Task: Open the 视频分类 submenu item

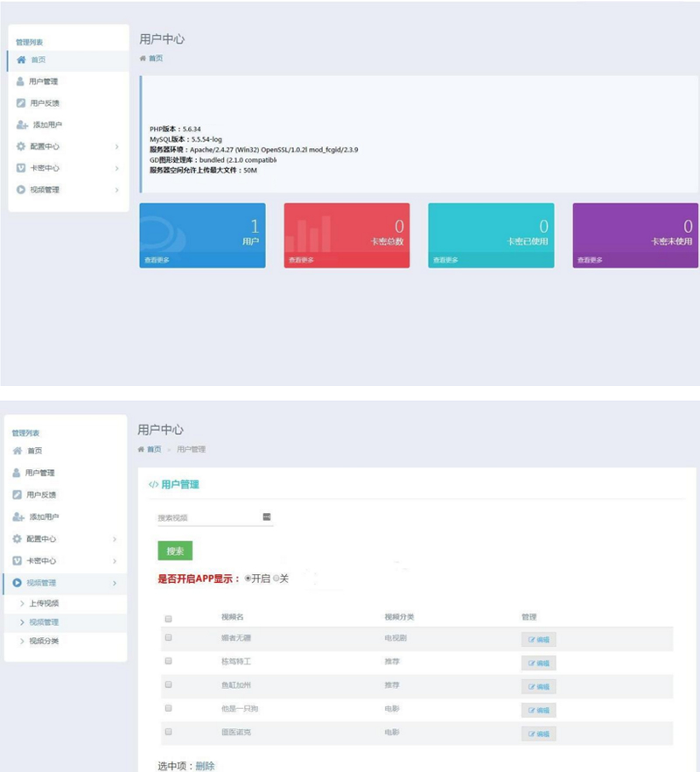Action: [44, 642]
